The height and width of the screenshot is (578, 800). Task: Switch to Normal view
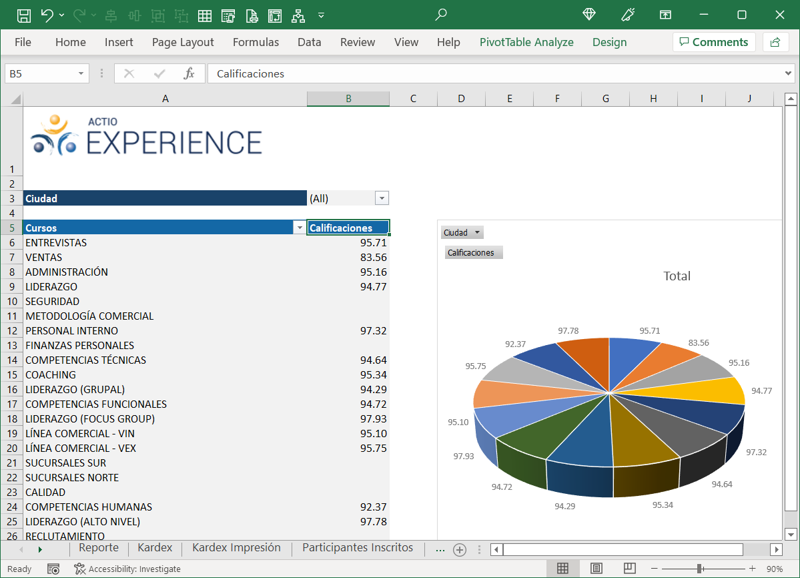point(563,569)
